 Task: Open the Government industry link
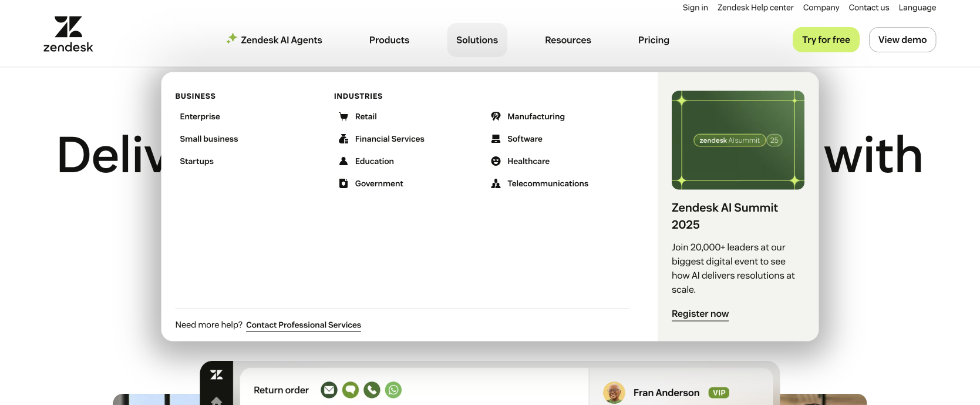pyautogui.click(x=379, y=183)
